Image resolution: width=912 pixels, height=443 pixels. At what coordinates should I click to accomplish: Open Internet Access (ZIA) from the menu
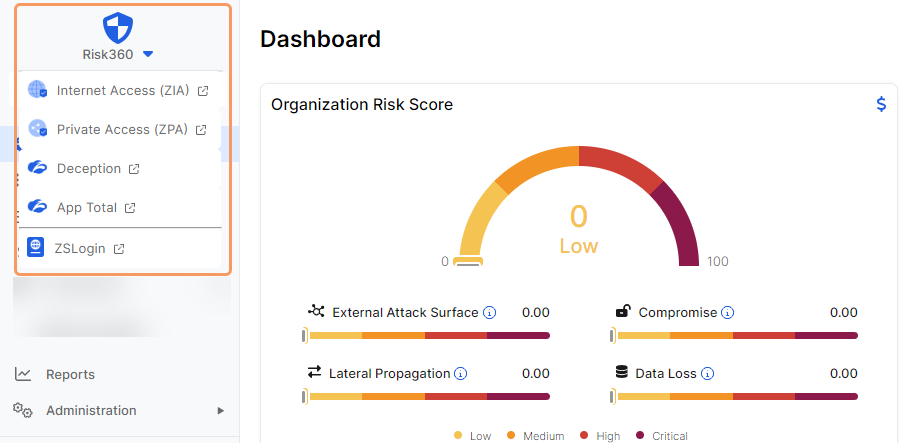(122, 90)
